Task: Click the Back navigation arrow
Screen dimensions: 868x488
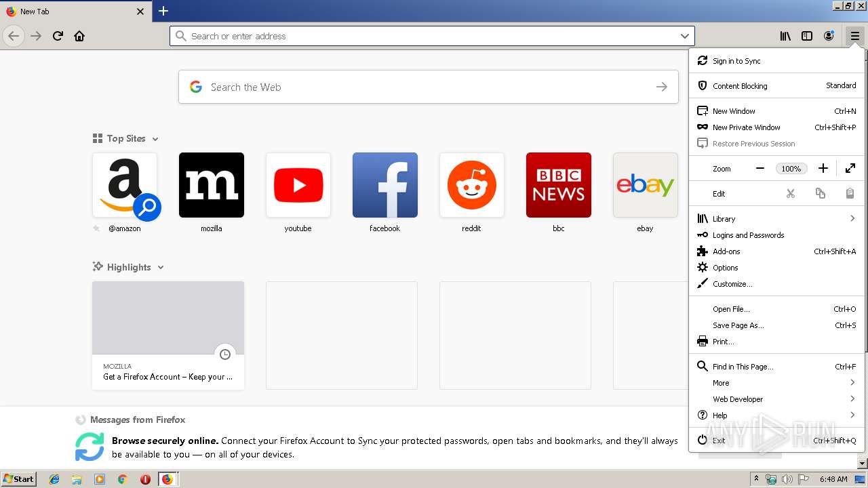Action: [14, 36]
